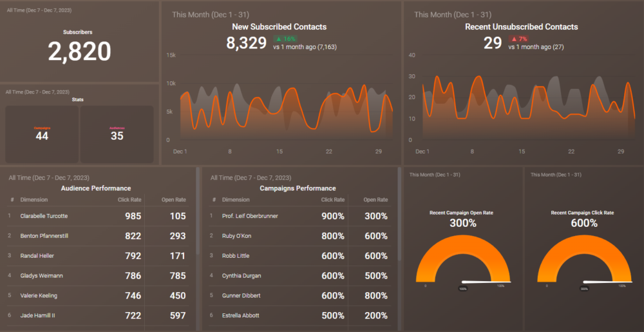Click Ruby O'Kon's click rate 800%
The image size is (644, 332).
(333, 236)
